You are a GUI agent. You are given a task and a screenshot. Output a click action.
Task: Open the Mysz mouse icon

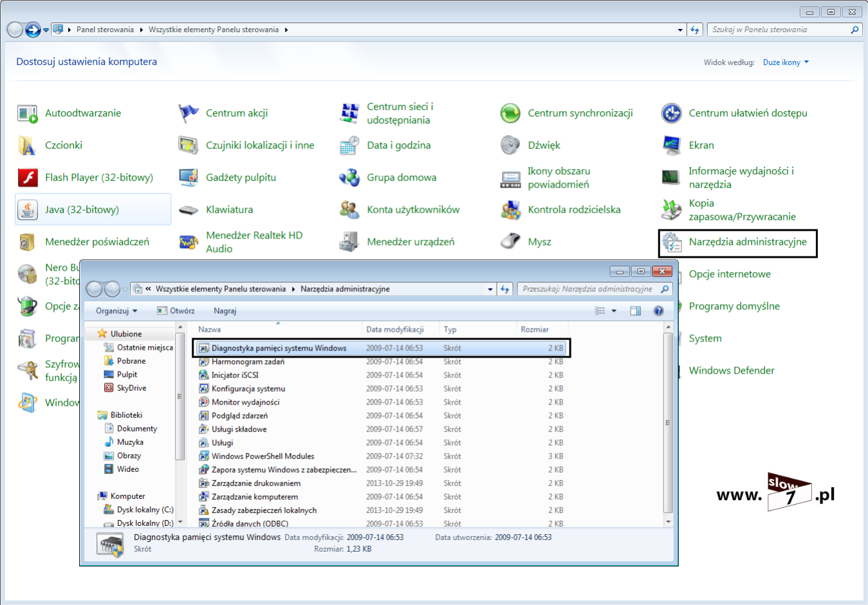[x=510, y=242]
